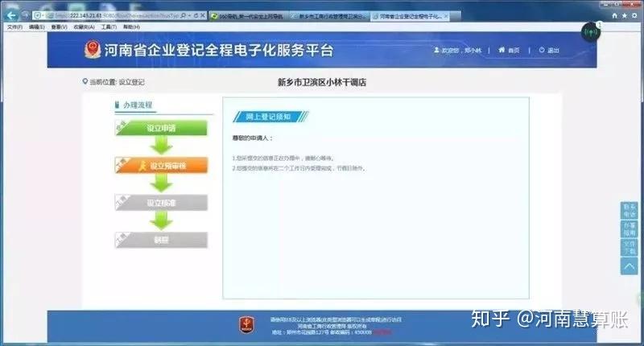Click the 文件下载 side button
The height and width of the screenshot is (346, 644).
pos(629,248)
